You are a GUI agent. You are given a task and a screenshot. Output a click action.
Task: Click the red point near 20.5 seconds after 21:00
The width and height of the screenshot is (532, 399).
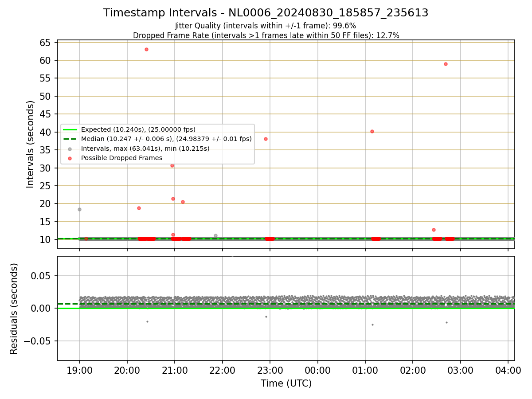tap(183, 202)
